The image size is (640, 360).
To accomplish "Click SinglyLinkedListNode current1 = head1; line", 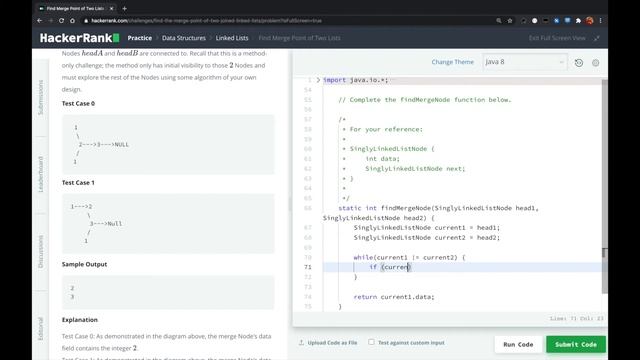I will [427, 227].
